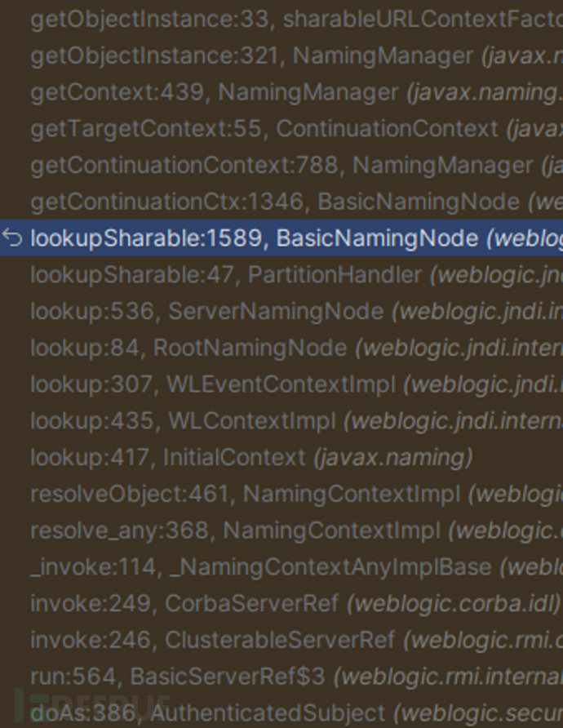Select stack frame invoke:246, ClusterableServerRef
Viewport: 563px width, 728px height.
coord(281,640)
